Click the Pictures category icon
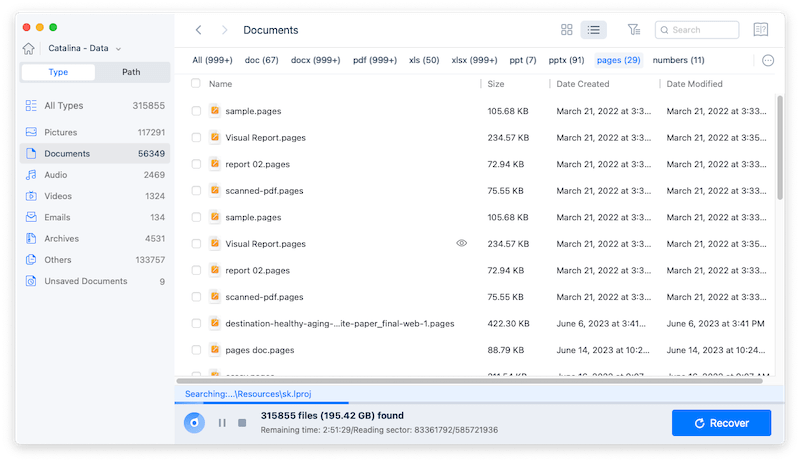Screen dimensions: 800x462 point(31,132)
